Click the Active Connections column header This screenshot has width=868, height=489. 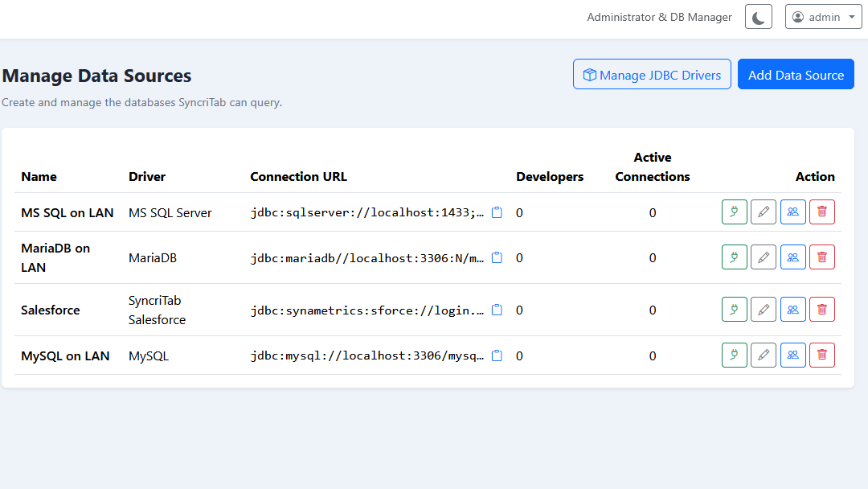pos(653,166)
